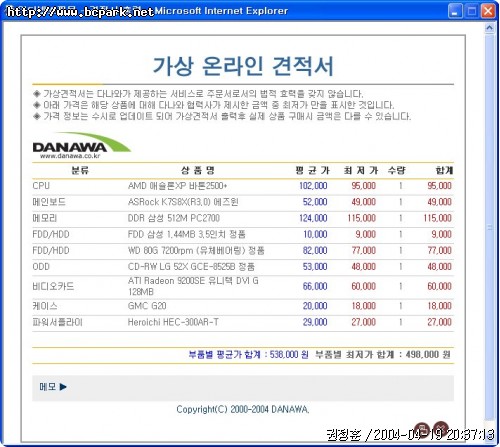Select ATI Radeon 9200SE product name
500x447 pixels.
coord(193,286)
